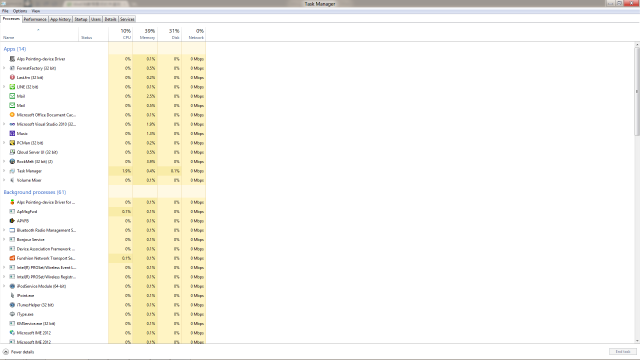Screen dimensions: 640x360
Task: Open the File menu
Action: (x=5, y=11)
